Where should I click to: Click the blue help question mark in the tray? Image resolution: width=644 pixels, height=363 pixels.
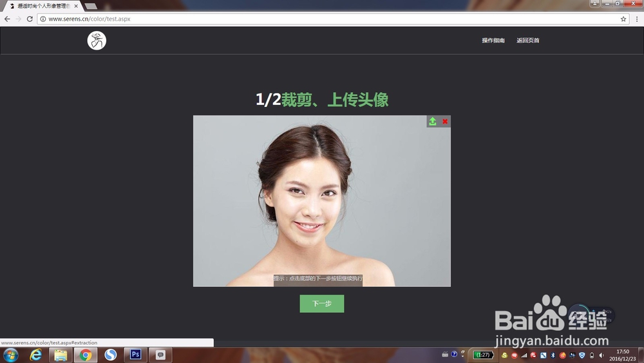click(x=454, y=354)
